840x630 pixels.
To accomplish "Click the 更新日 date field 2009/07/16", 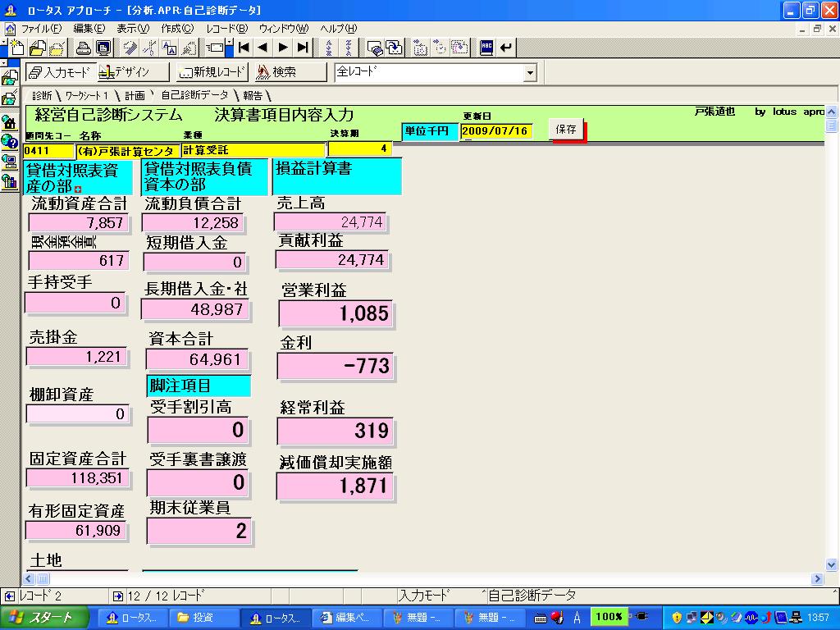I will pyautogui.click(x=496, y=131).
